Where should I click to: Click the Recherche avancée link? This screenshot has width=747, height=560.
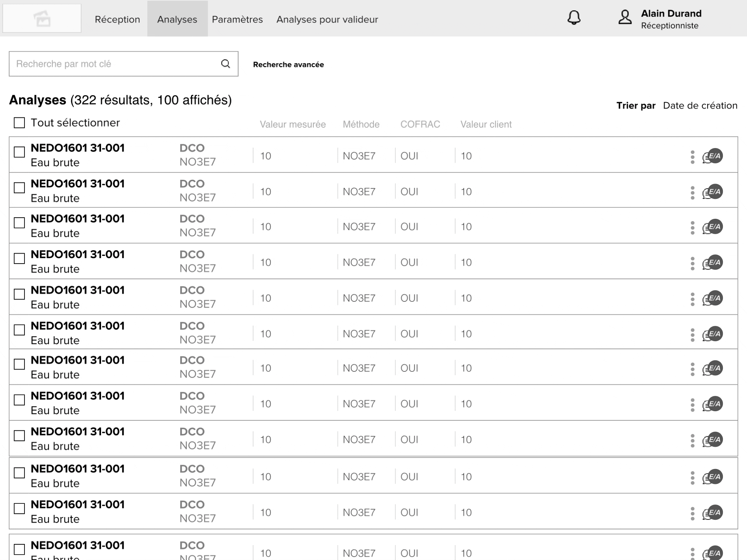click(x=288, y=65)
